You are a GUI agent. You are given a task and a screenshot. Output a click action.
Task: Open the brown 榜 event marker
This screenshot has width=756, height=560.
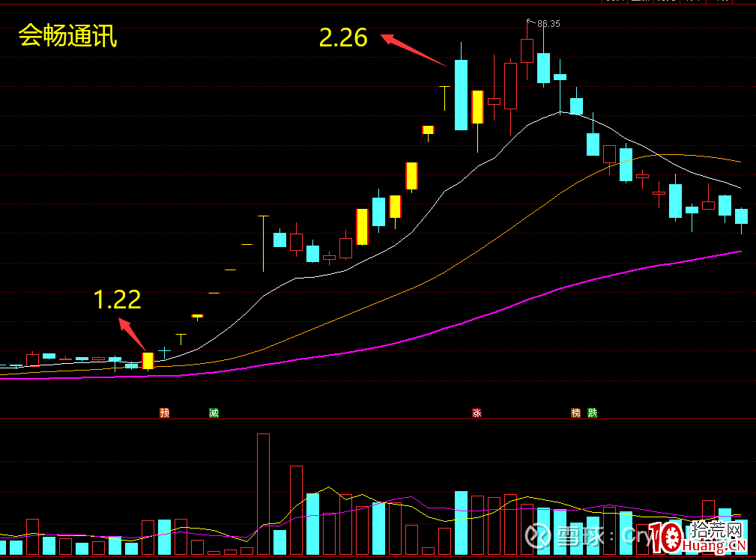tap(575, 413)
